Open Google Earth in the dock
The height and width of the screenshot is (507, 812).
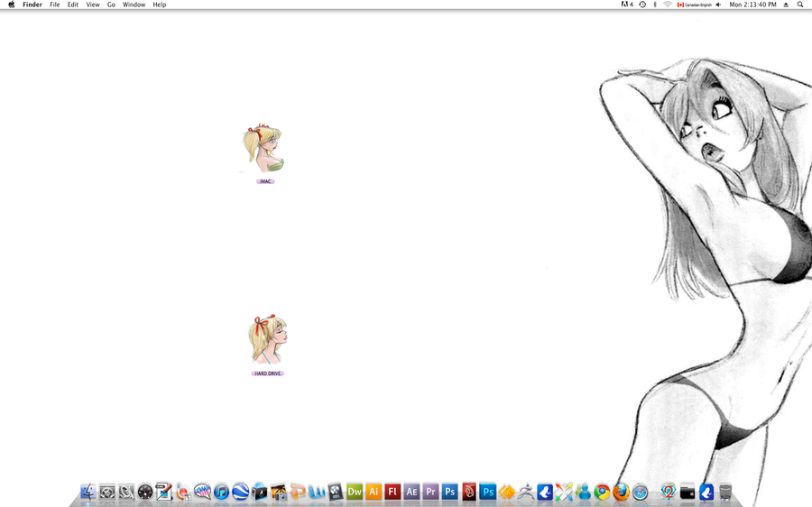pos(240,492)
